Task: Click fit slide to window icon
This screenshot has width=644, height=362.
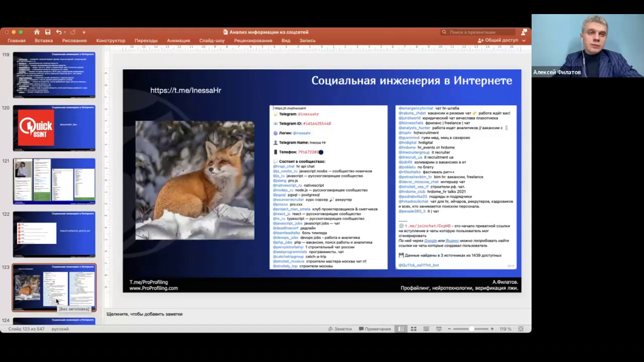Action: click(521, 329)
